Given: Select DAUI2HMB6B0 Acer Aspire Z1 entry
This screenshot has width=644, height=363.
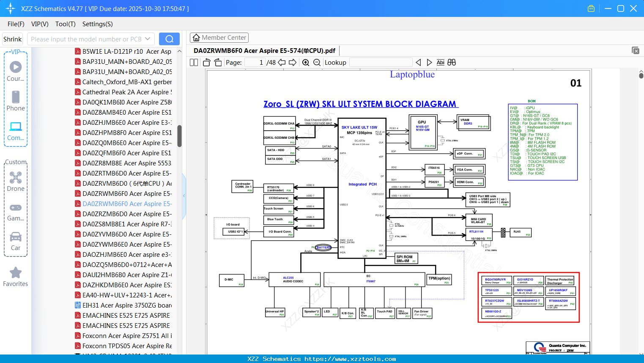Looking at the screenshot, I should pos(123,275).
